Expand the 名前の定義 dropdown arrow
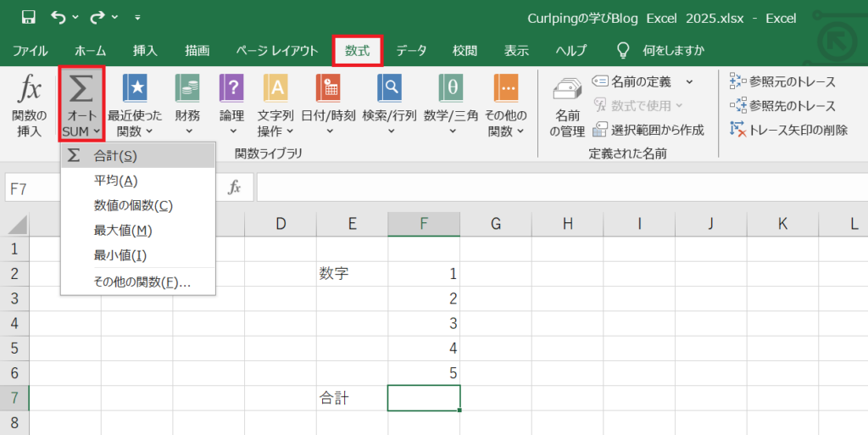Image resolution: width=868 pixels, height=435 pixels. (689, 82)
